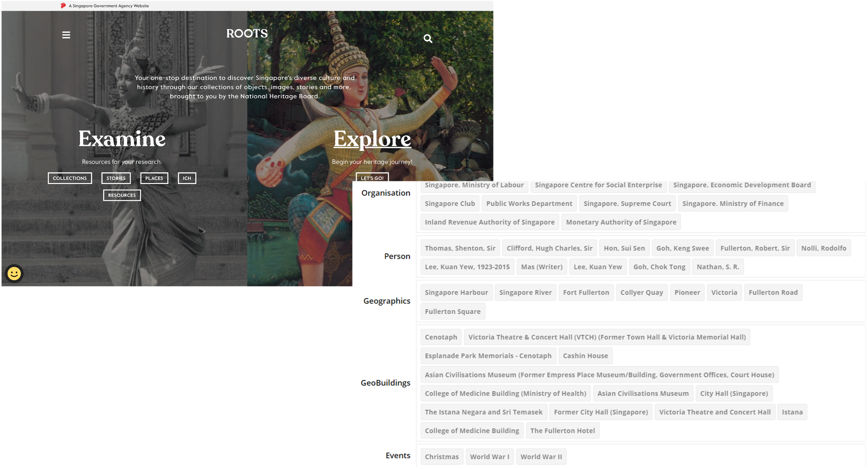Choose the Collyer Quay geographic tag
Viewport: 868px width, 469px height.
click(x=642, y=292)
